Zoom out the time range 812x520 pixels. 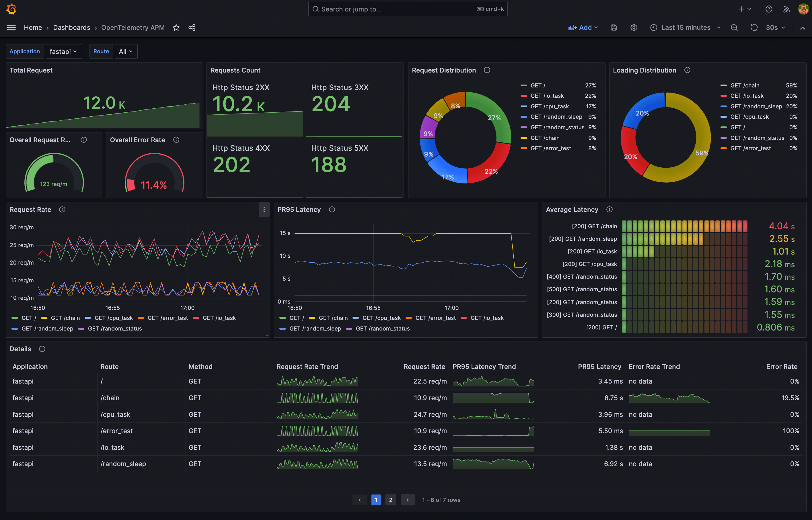click(x=734, y=28)
